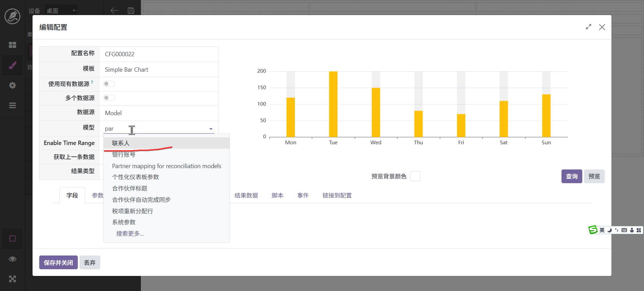Click the eye preview icon in sidebar

(12, 259)
